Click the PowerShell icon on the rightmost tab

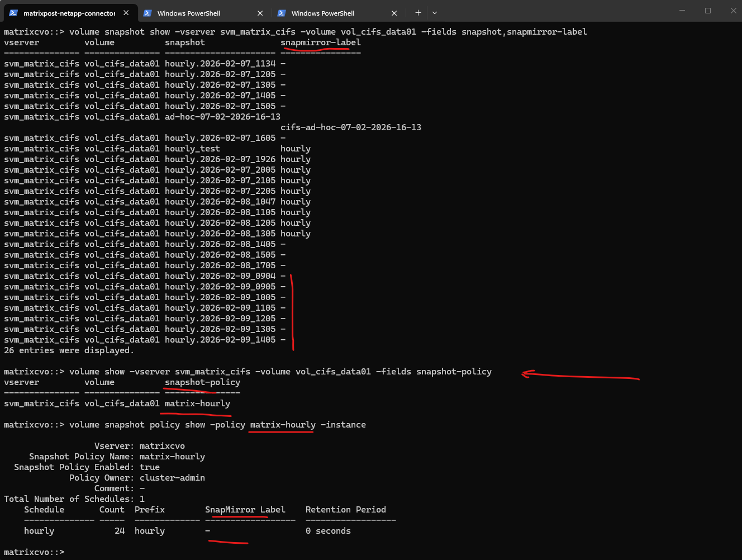click(x=282, y=13)
